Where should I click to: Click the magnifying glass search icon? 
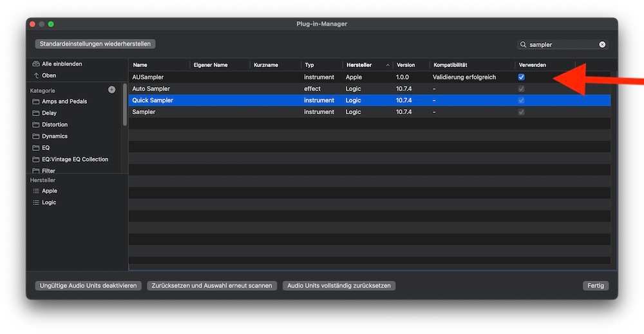[524, 44]
